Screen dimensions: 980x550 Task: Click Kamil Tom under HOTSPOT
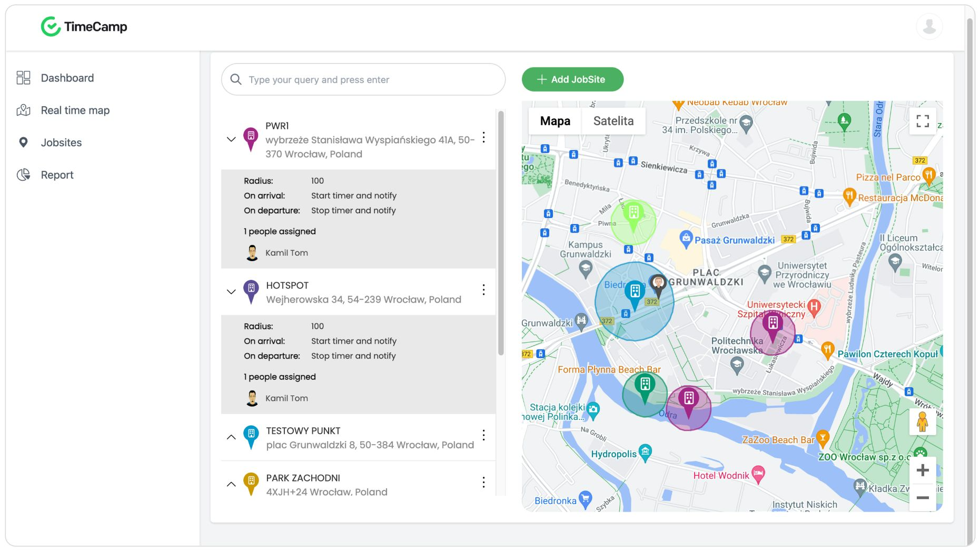coord(286,398)
